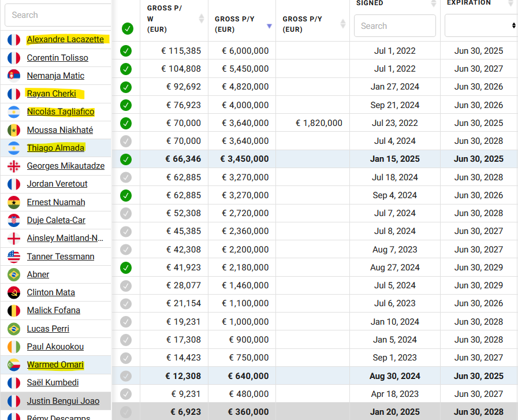Click the Georgian flag next to Georges Mikautadze
This screenshot has height=420, width=518.
point(14,166)
